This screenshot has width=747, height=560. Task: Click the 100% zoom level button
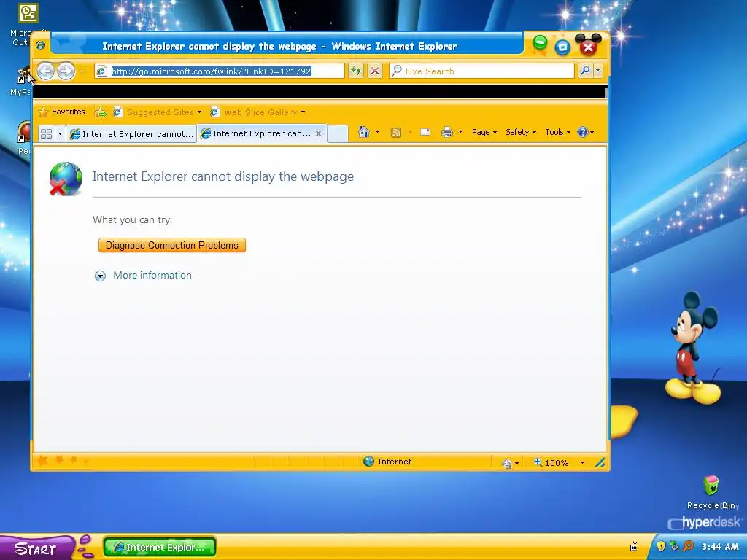click(x=551, y=463)
